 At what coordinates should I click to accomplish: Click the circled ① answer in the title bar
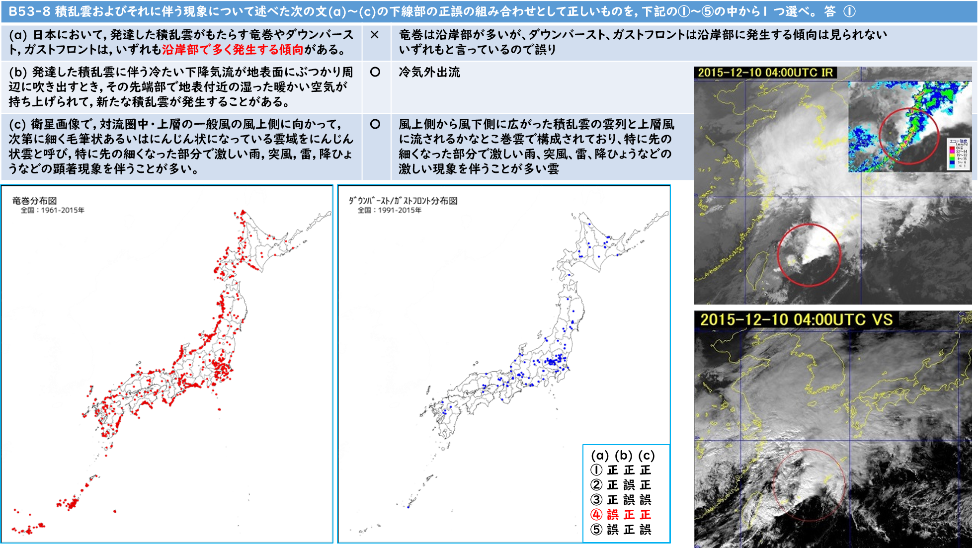point(849,11)
